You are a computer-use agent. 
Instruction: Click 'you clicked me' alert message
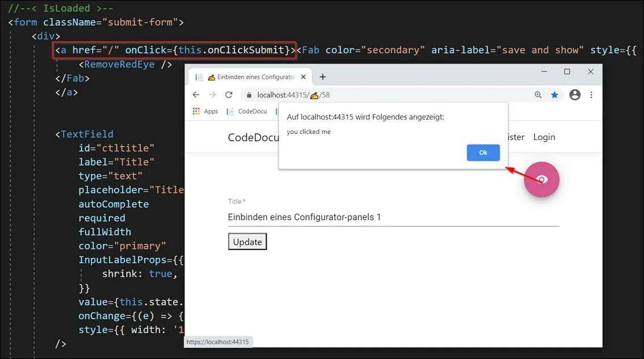tap(309, 132)
